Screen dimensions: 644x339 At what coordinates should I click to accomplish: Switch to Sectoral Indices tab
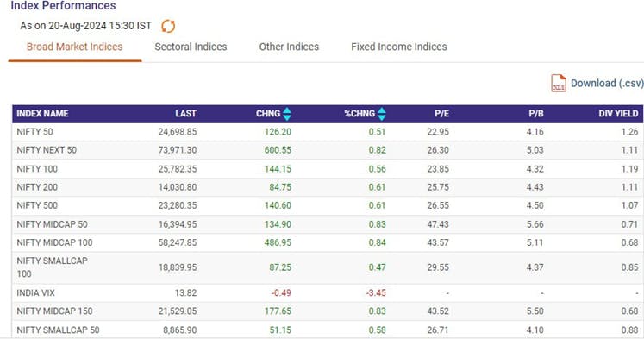(191, 47)
